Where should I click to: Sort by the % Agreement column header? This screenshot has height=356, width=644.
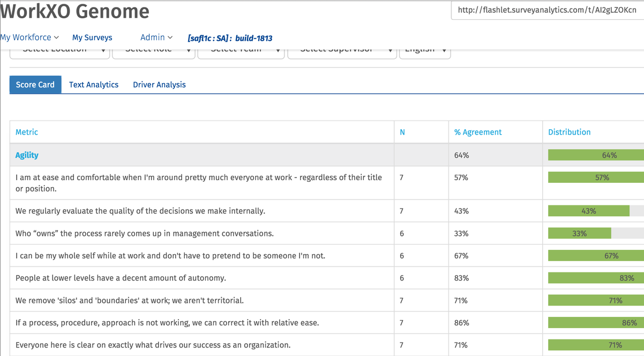pos(478,132)
